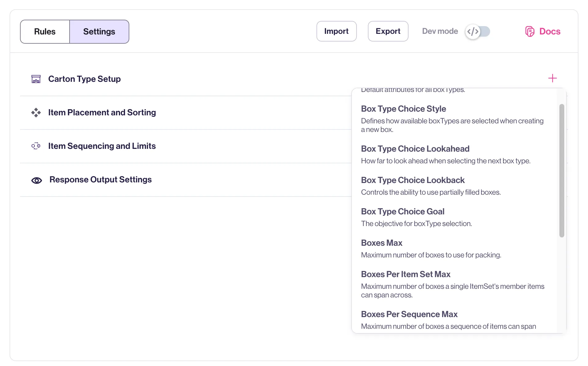Expand the Item Placement and Sorting section

[x=185, y=113]
